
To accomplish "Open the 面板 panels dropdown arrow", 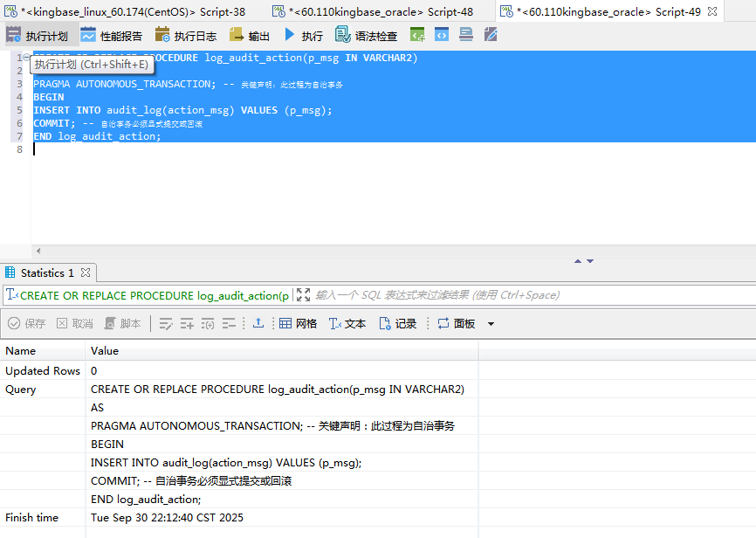I will (491, 324).
